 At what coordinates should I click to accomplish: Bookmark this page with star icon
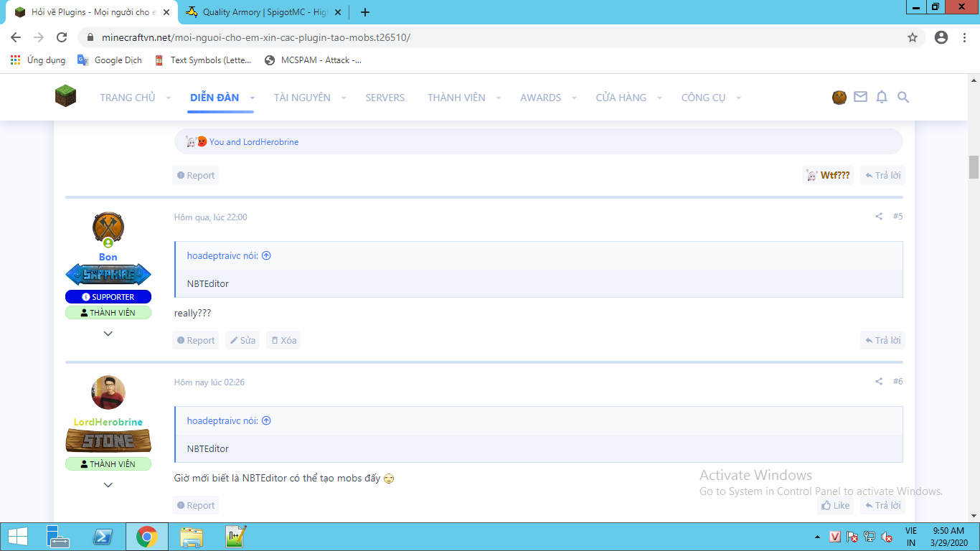(x=913, y=37)
